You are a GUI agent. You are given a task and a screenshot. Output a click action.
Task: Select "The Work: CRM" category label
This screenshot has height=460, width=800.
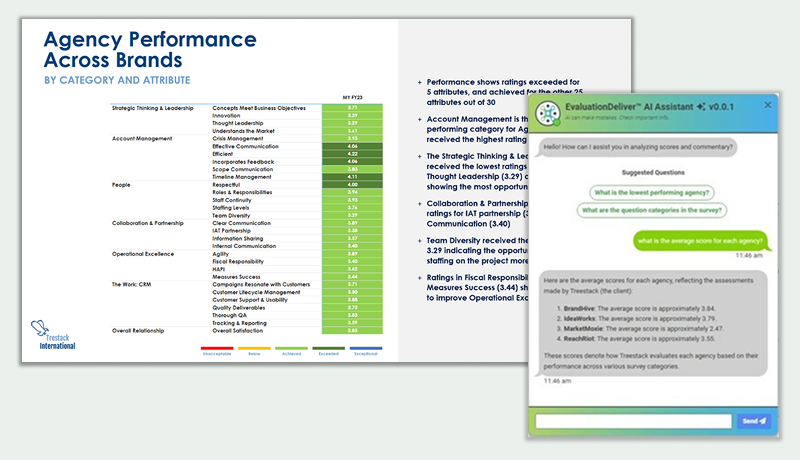pyautogui.click(x=131, y=285)
